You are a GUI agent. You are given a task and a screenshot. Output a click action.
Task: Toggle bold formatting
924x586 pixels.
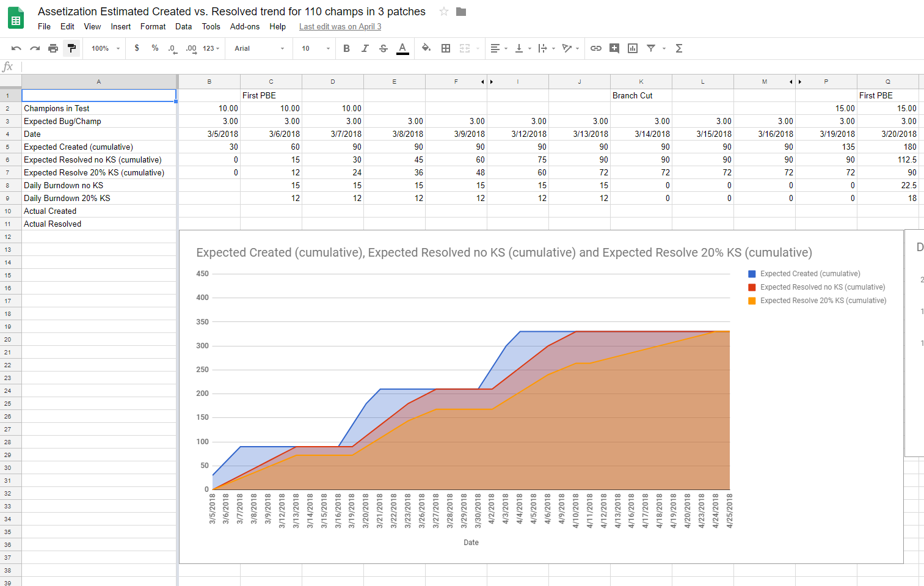coord(346,48)
